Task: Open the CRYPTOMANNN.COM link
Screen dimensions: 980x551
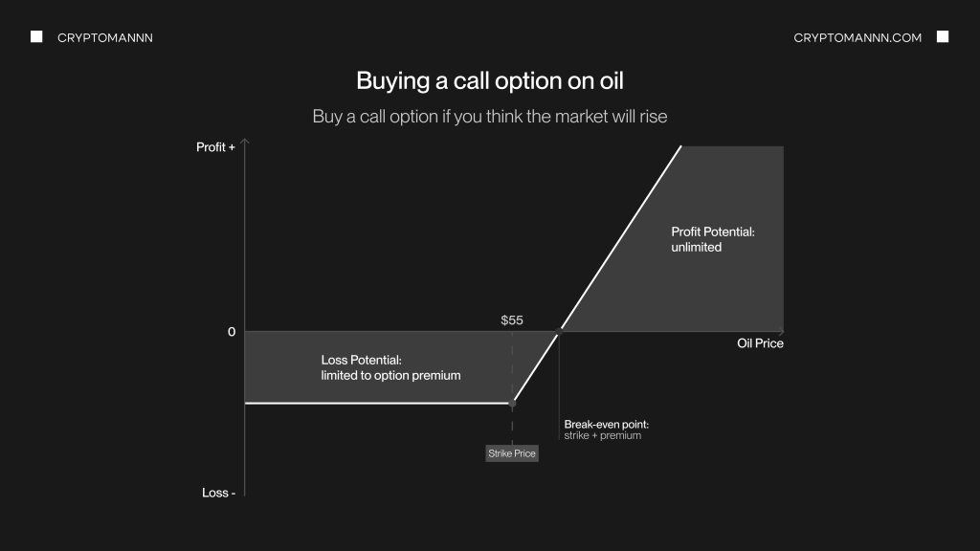Action: (x=857, y=37)
